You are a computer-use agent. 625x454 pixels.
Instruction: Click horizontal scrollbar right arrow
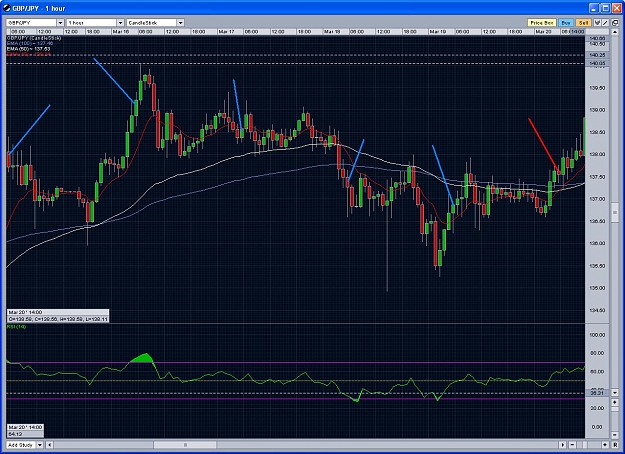tap(563, 445)
